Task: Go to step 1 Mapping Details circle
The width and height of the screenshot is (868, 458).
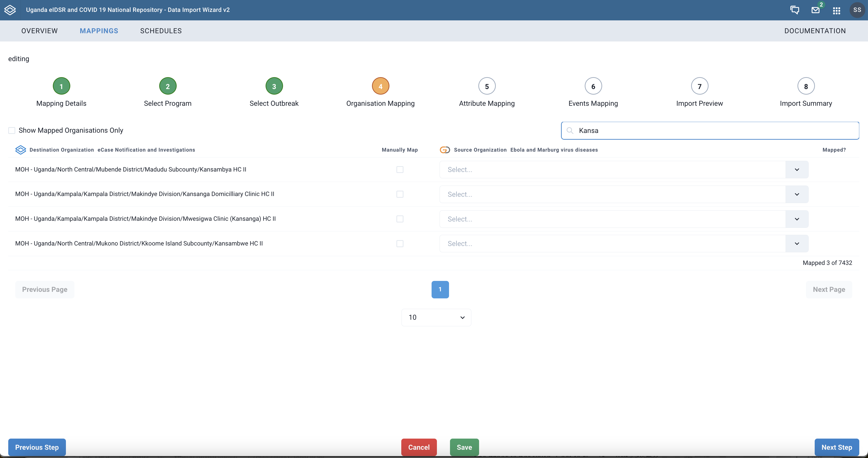Action: click(61, 86)
